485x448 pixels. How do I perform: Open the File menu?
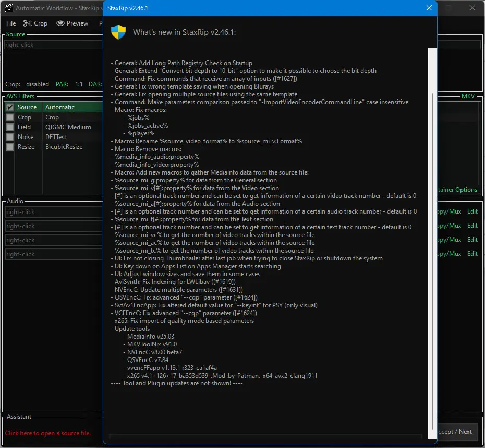(x=11, y=23)
